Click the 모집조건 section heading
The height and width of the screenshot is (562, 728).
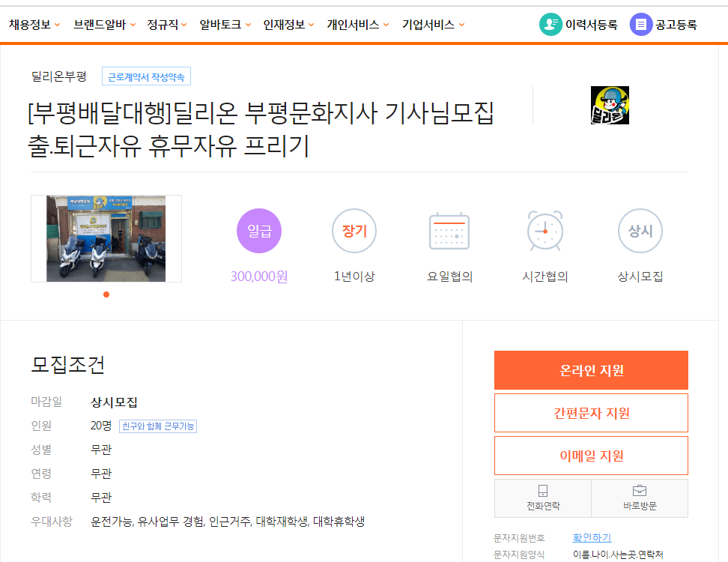68,365
